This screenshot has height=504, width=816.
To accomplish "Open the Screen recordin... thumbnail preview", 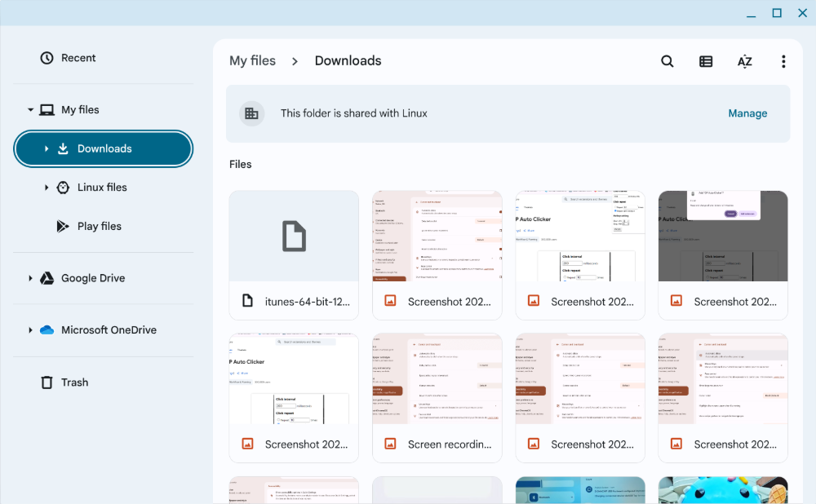I will pos(437,378).
